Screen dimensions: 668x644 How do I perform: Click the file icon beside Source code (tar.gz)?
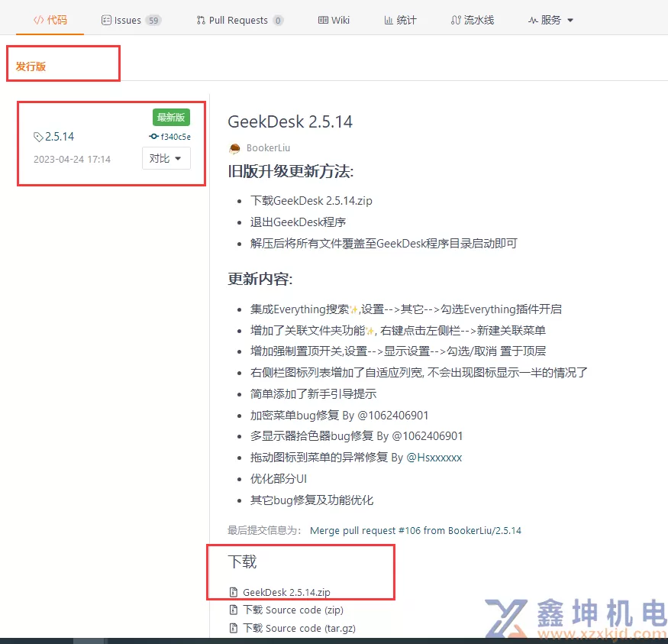pyautogui.click(x=234, y=628)
